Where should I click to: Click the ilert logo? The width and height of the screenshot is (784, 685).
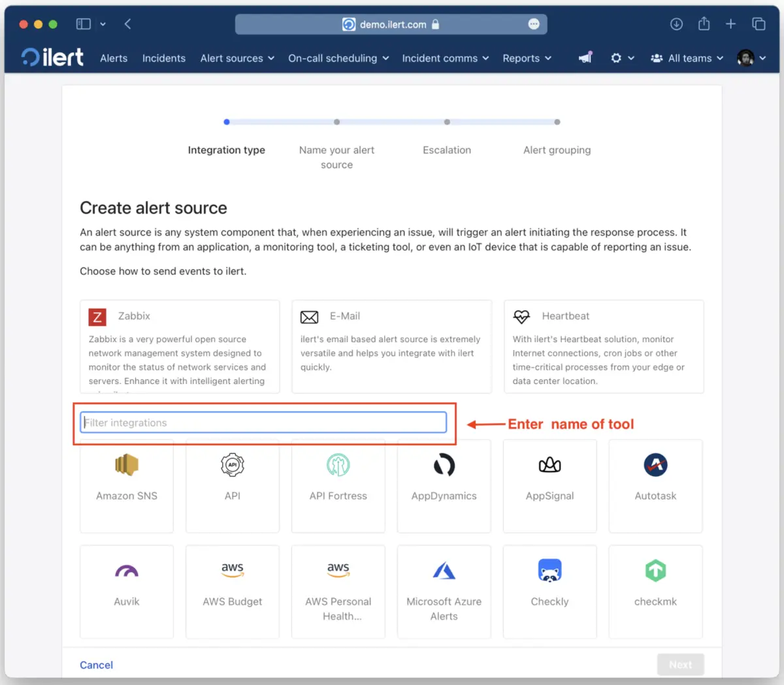[52, 57]
